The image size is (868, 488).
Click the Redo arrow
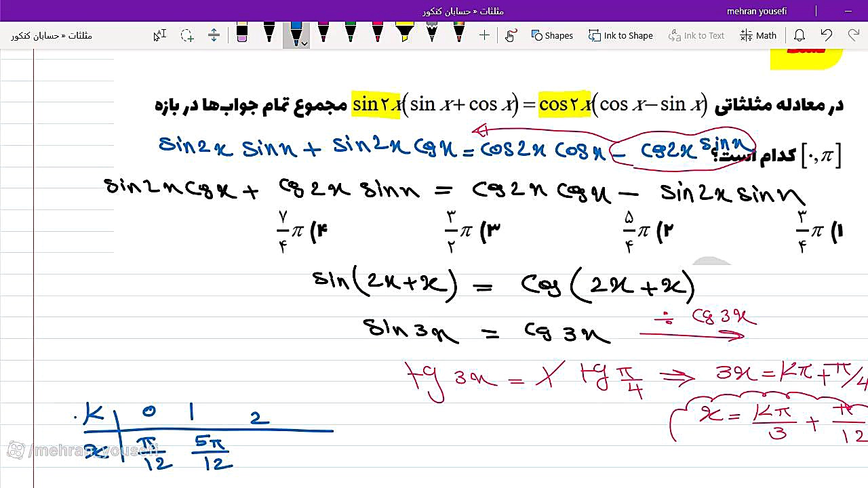pyautogui.click(x=854, y=35)
